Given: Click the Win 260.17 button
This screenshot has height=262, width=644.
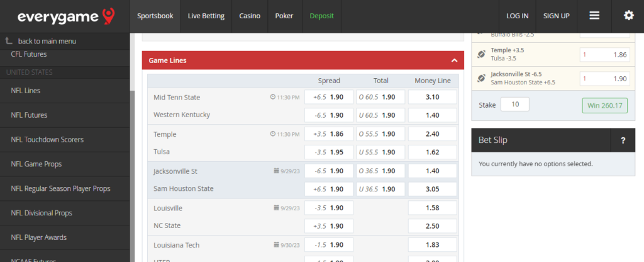Looking at the screenshot, I should pos(604,105).
